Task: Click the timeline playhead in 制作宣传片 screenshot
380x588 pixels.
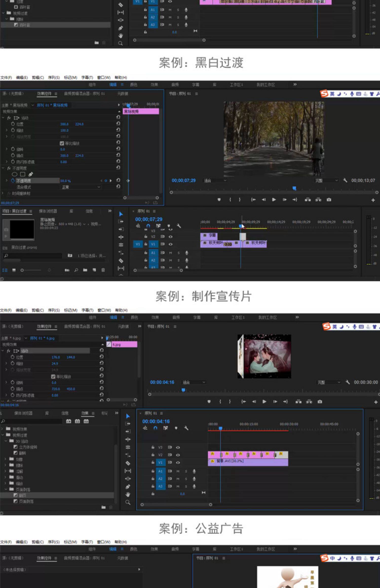Action: (220, 428)
